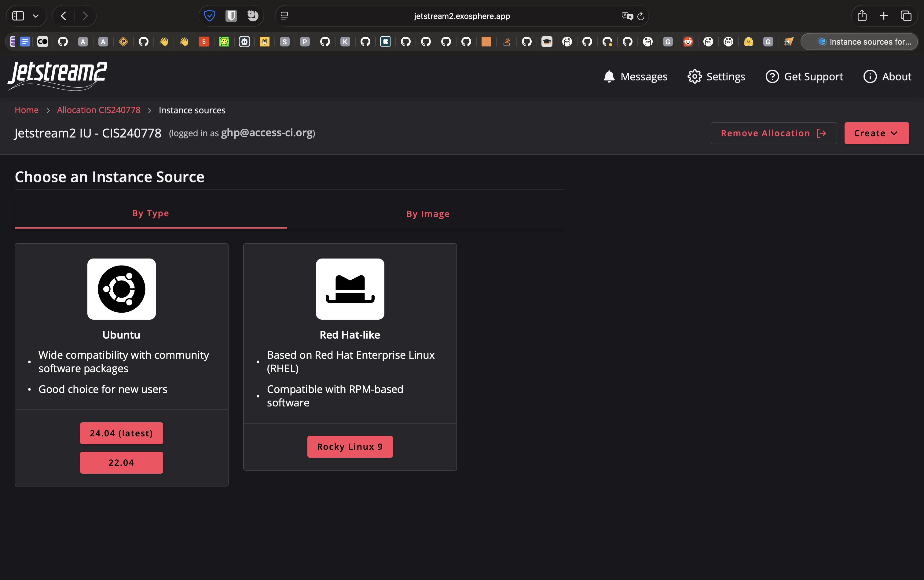924x580 pixels.
Task: Click the 'Instance sources' breadcrumb text
Action: click(192, 111)
